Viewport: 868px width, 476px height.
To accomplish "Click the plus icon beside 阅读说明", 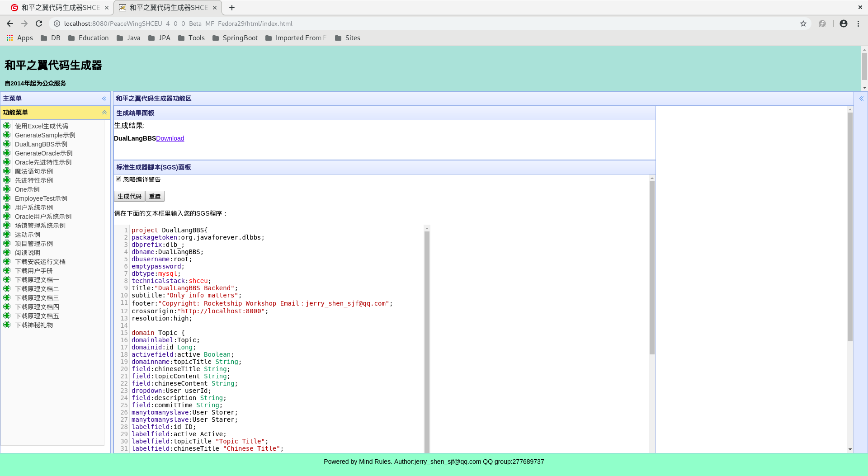I will click(x=7, y=252).
